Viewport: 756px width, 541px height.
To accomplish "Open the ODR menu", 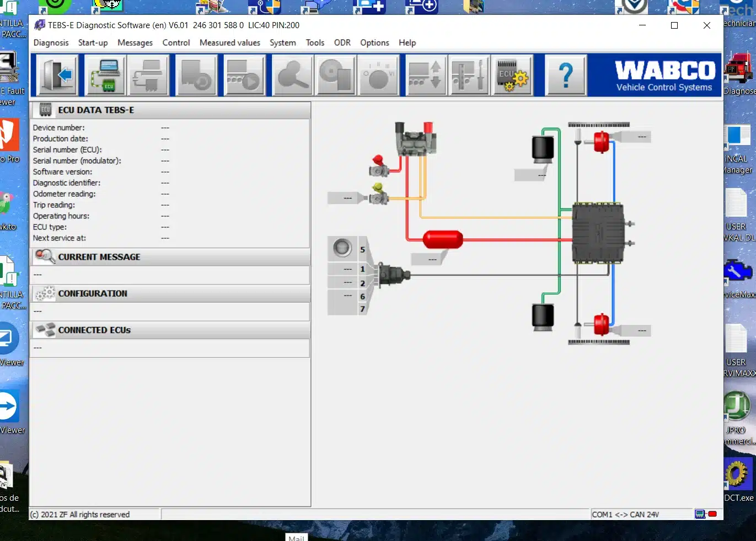I will 342,42.
